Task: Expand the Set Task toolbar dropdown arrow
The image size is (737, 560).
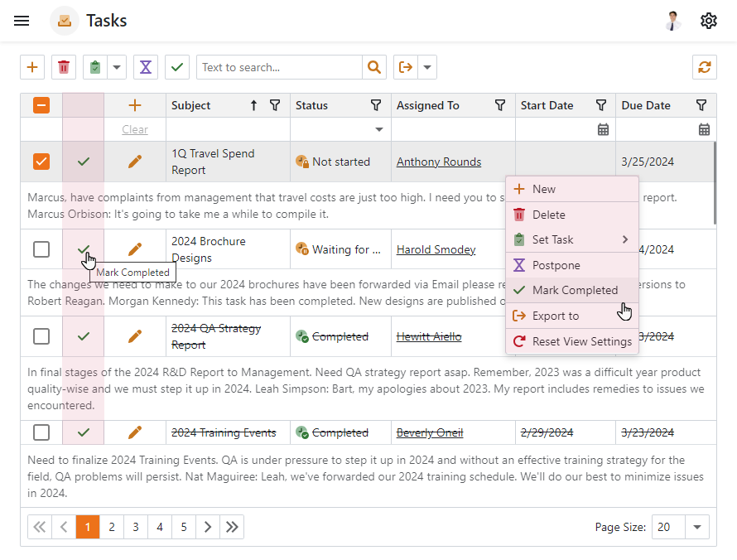Action: coord(117,67)
